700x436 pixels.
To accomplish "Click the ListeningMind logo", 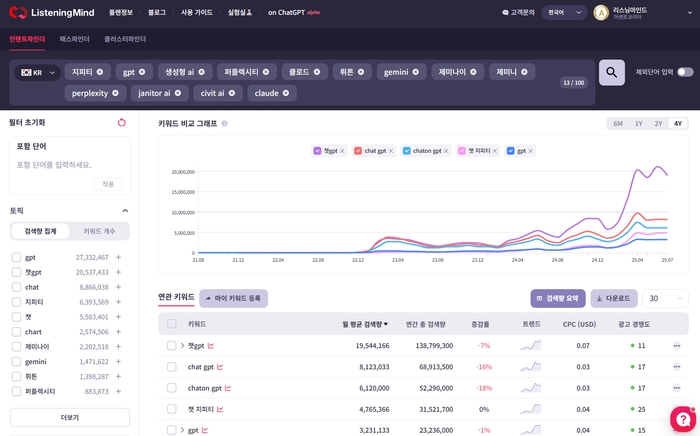I will pos(52,12).
